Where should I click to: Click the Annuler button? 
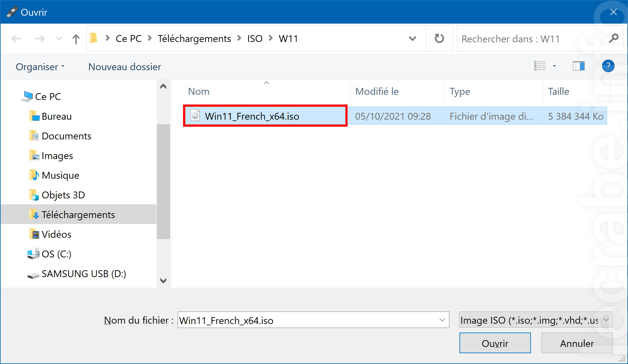(577, 343)
